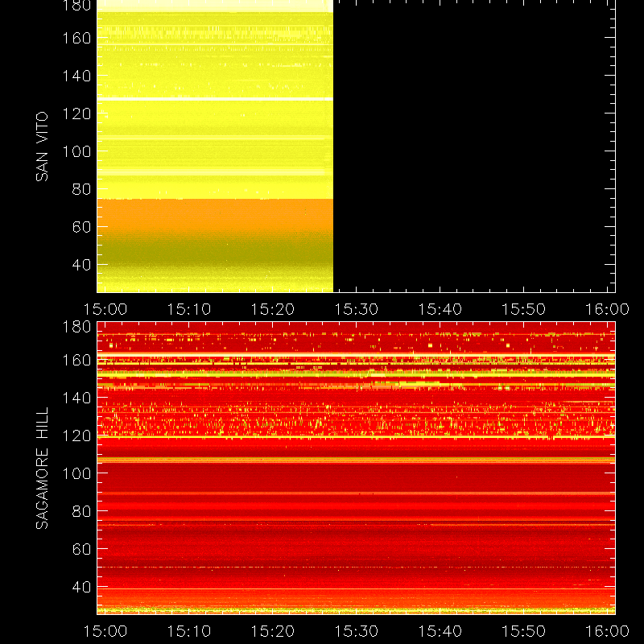Screen dimensions: 644x644
Task: Select the 40 tick label on San Vito axis
Action: 81,265
